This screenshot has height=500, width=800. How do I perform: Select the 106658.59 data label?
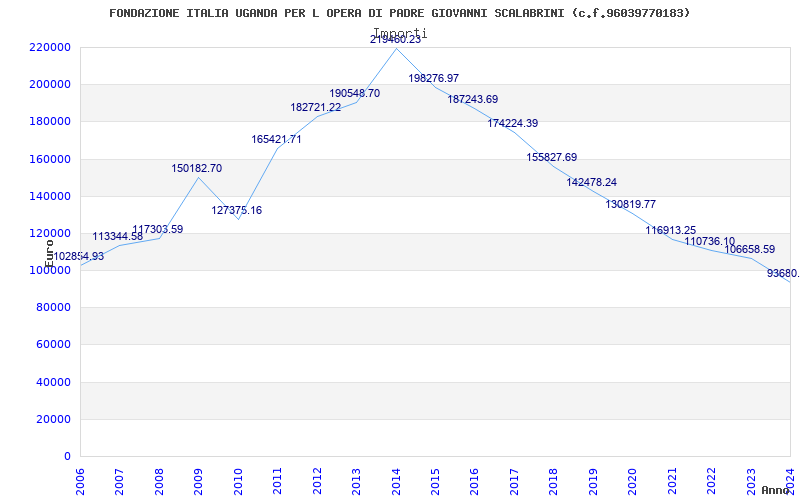[x=750, y=249]
